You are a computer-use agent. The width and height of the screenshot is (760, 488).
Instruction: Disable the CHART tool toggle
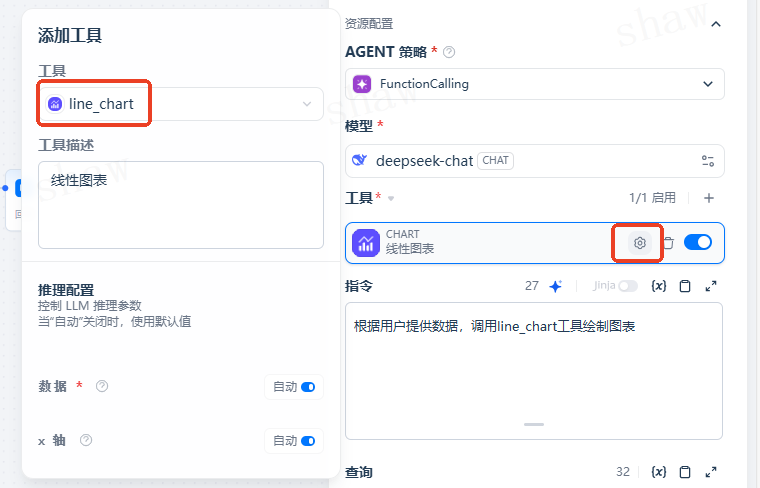point(697,242)
